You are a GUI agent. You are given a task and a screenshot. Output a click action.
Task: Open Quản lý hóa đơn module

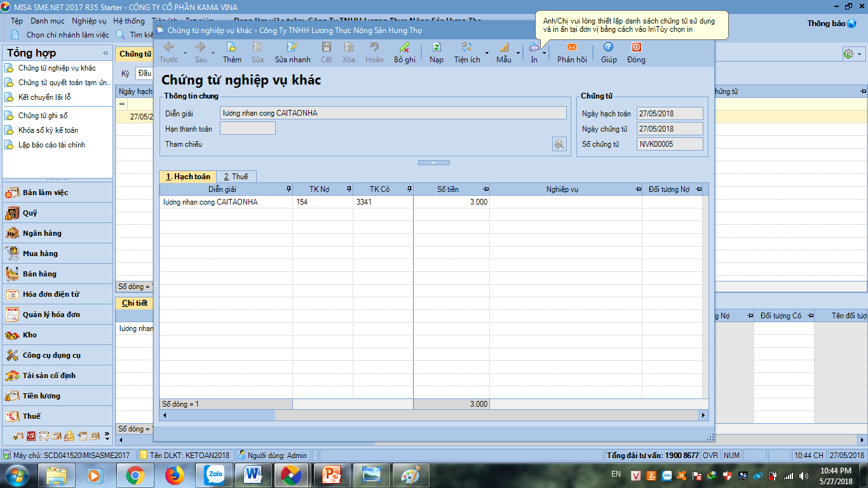coord(58,315)
